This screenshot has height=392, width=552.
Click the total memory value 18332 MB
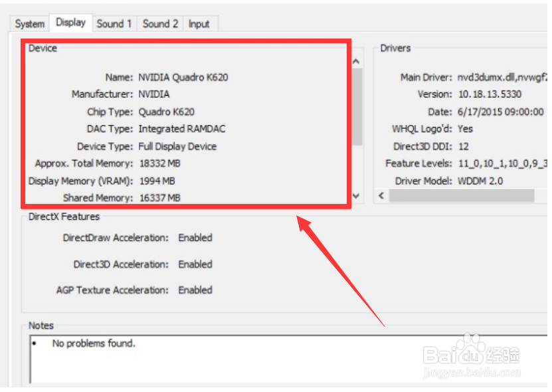click(x=160, y=163)
